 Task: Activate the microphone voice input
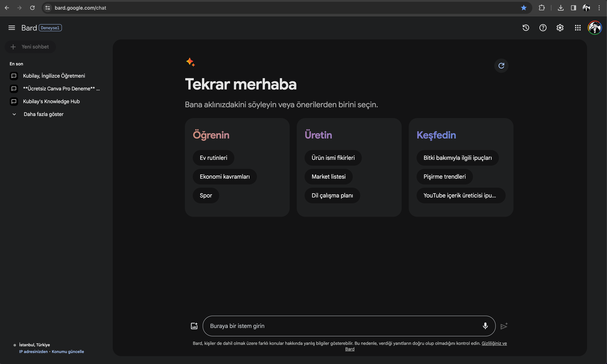pos(485,326)
